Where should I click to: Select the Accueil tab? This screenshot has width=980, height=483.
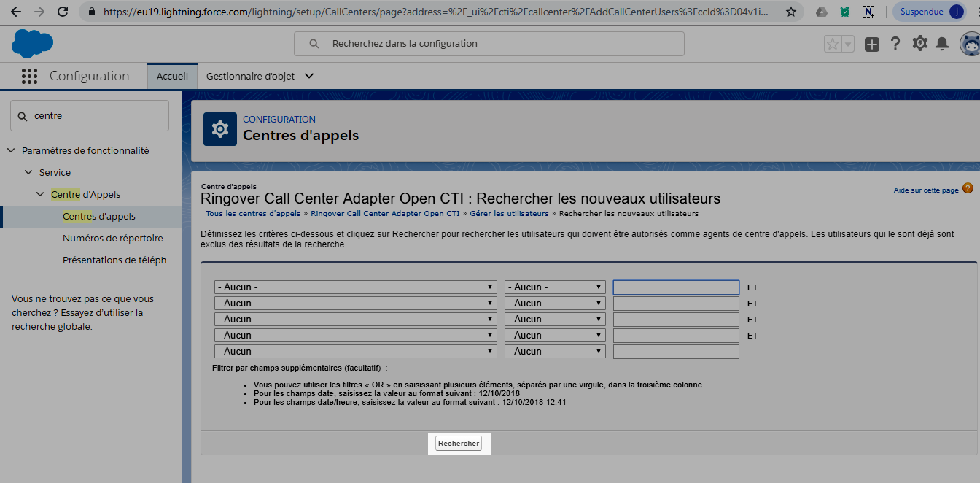pos(172,76)
